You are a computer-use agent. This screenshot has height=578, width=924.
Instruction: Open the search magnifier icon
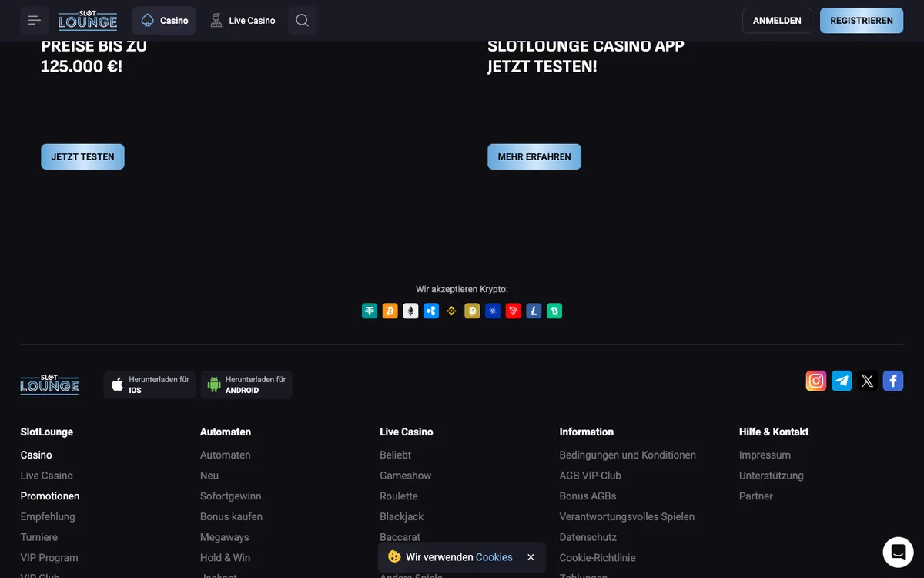pos(302,21)
